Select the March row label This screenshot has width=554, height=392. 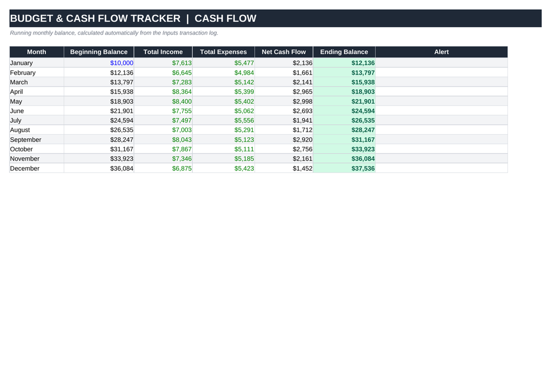coord(37,82)
